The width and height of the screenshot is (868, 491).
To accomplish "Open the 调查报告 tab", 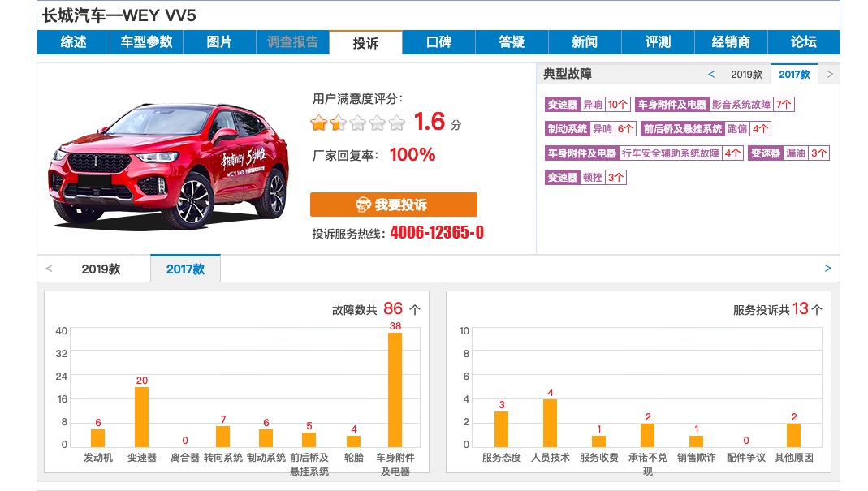I will 292,42.
